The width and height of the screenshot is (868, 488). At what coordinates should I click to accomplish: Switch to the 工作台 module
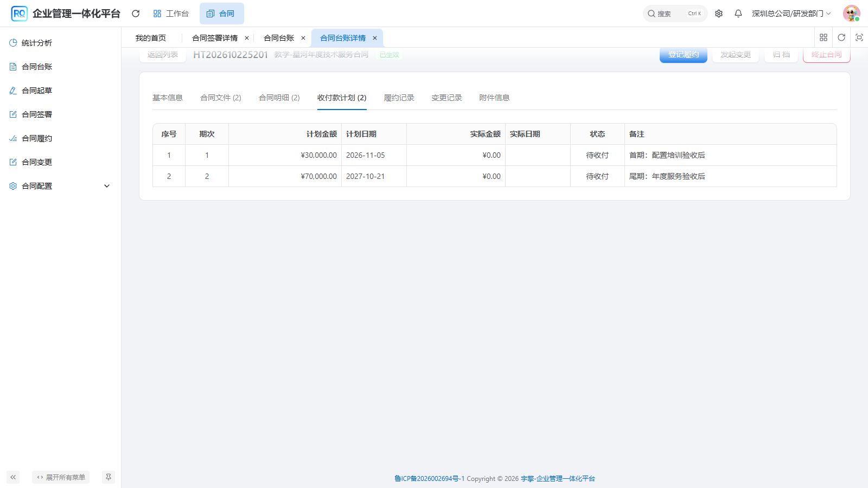click(171, 14)
